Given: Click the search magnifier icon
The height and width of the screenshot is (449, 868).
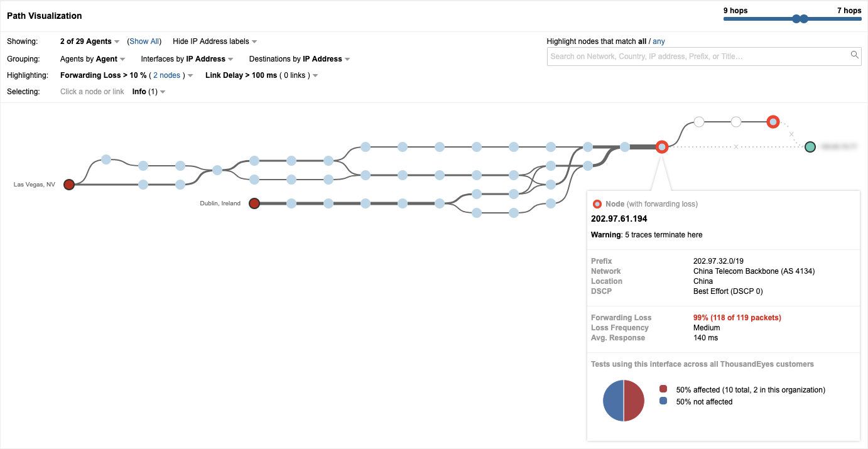Looking at the screenshot, I should pyautogui.click(x=855, y=55).
